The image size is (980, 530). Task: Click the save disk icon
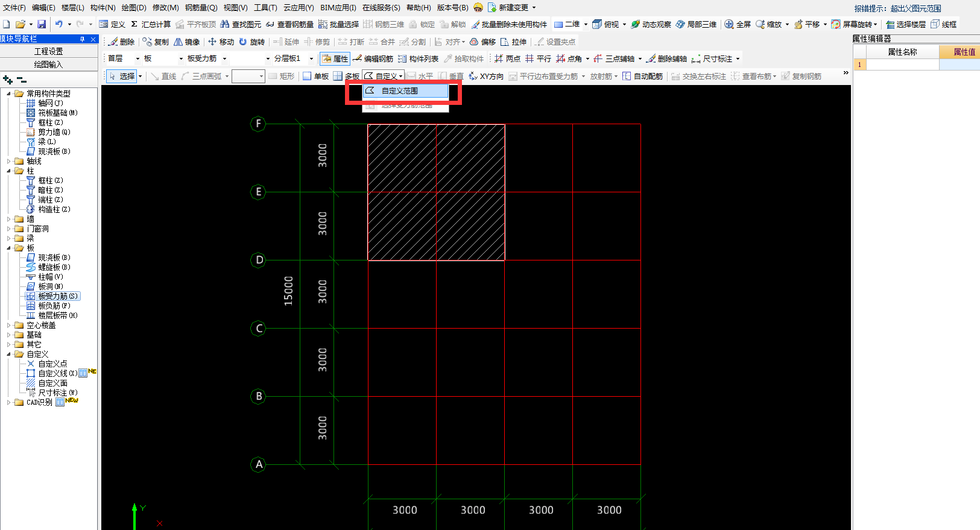42,24
